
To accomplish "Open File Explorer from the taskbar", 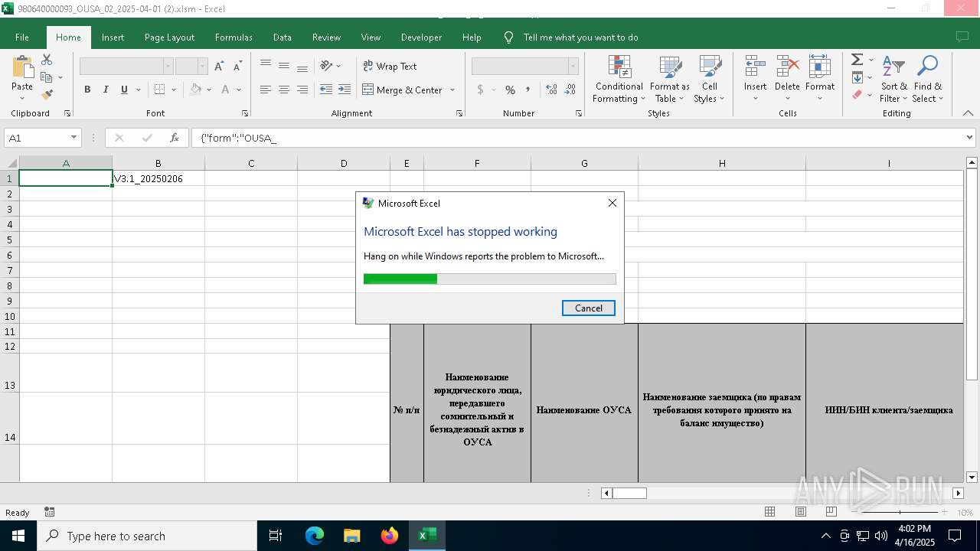I will pyautogui.click(x=352, y=536).
